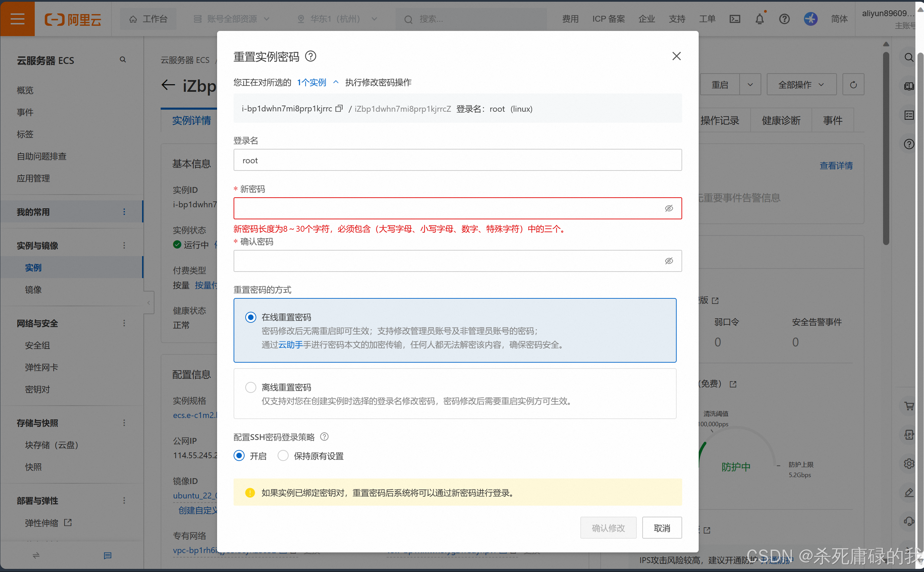The image size is (924, 572).
Task: Open the notifications bell
Action: pyautogui.click(x=759, y=19)
